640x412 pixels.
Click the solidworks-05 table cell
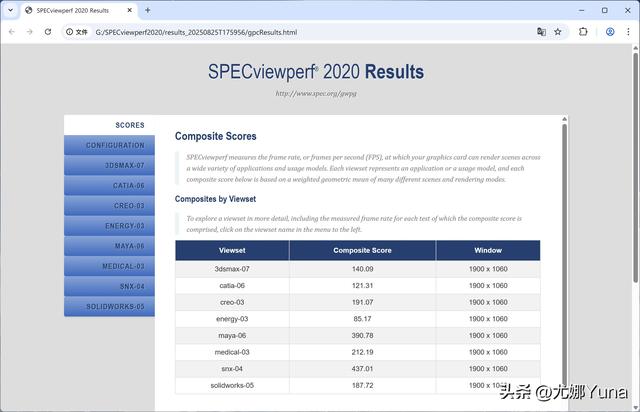(232, 385)
